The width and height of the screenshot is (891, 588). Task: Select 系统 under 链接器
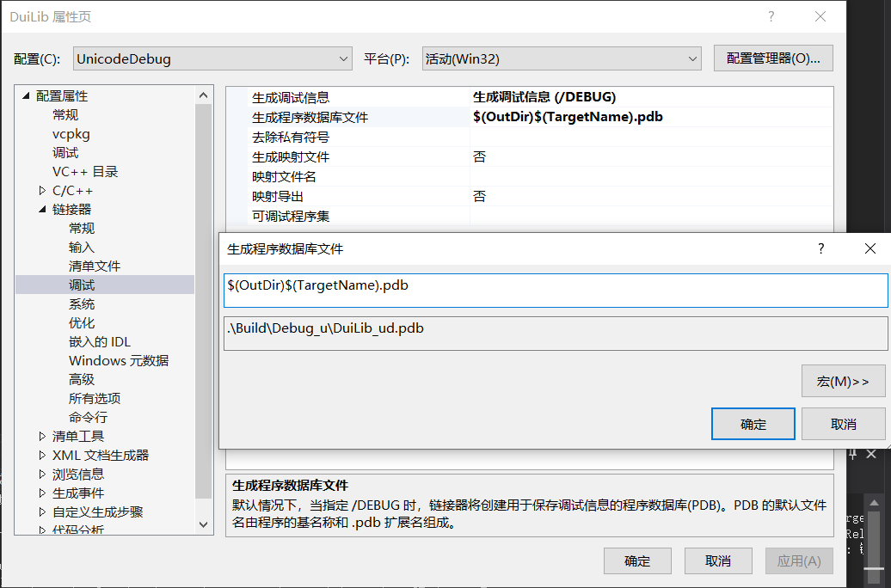[x=81, y=304]
